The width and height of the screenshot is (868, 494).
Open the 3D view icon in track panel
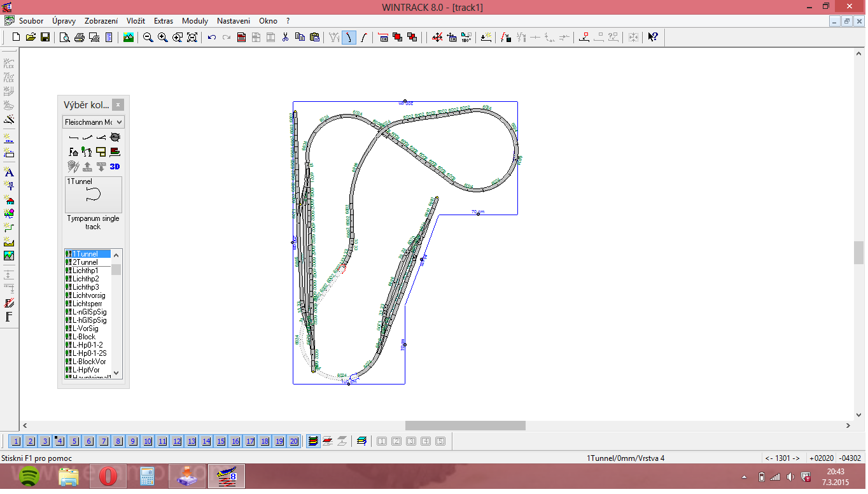pyautogui.click(x=115, y=167)
